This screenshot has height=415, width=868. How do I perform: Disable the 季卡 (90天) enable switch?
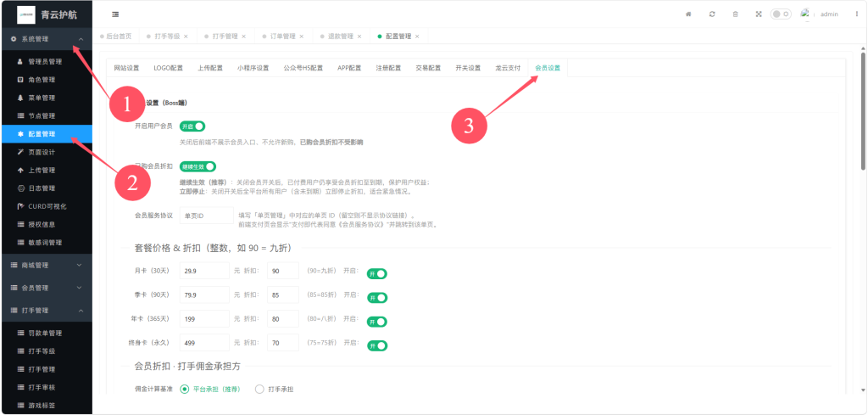click(377, 298)
